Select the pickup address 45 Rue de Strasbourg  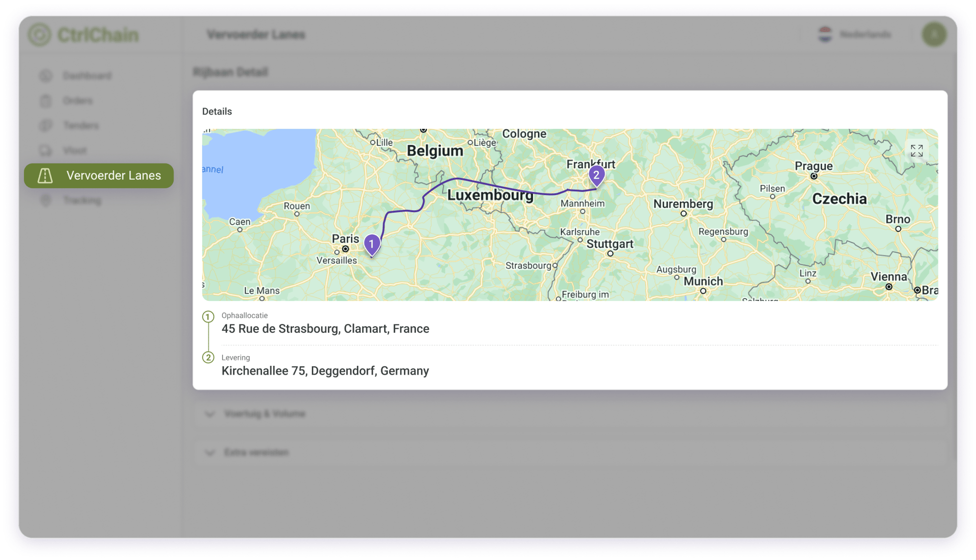tap(325, 329)
